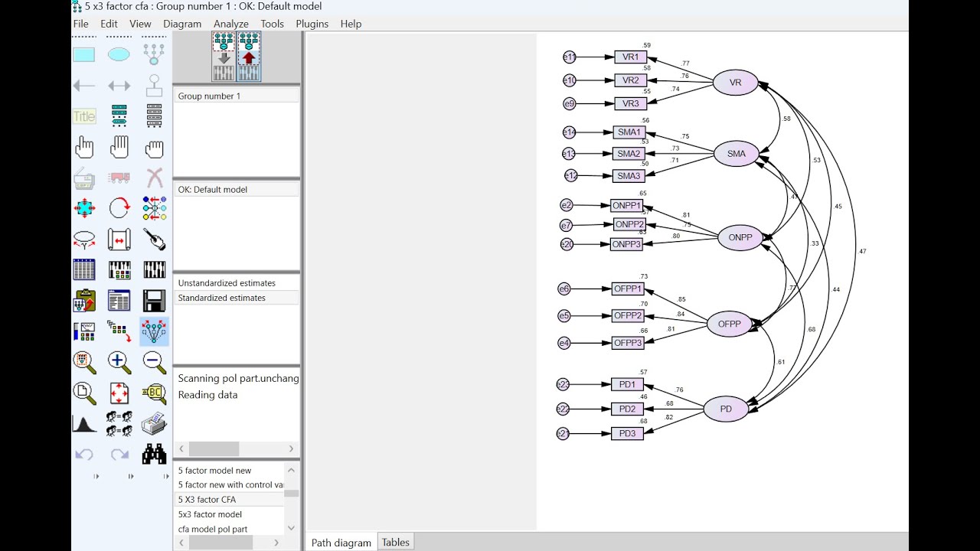Open the list of variables in data set
Screen dimensions: 980x551
(x=154, y=116)
